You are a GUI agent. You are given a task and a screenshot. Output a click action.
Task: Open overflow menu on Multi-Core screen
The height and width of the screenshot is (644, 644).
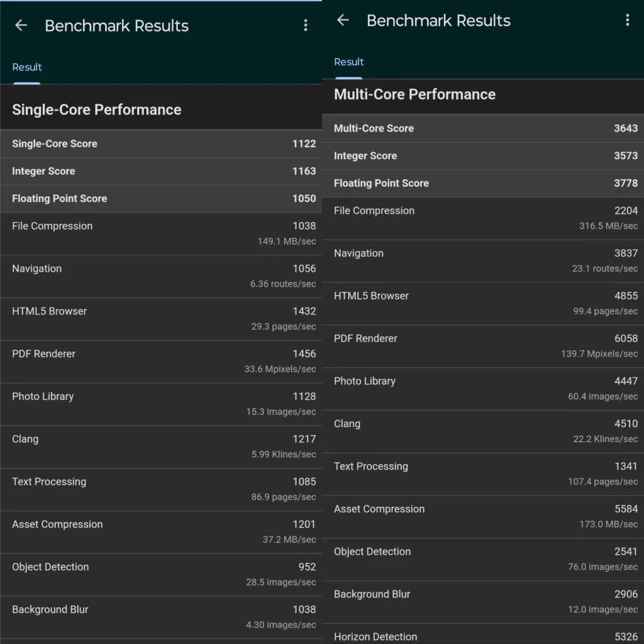click(627, 20)
